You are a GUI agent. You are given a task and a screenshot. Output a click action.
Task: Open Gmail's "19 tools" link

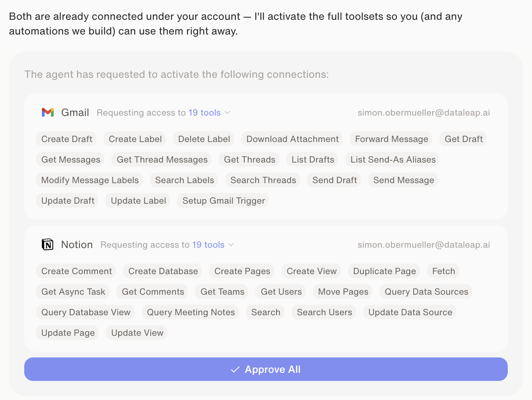(205, 113)
